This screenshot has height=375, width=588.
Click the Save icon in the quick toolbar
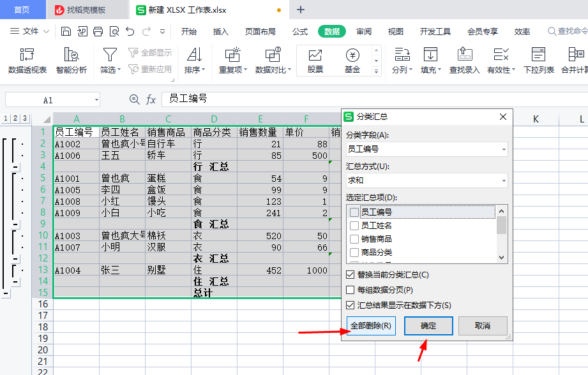(x=66, y=31)
